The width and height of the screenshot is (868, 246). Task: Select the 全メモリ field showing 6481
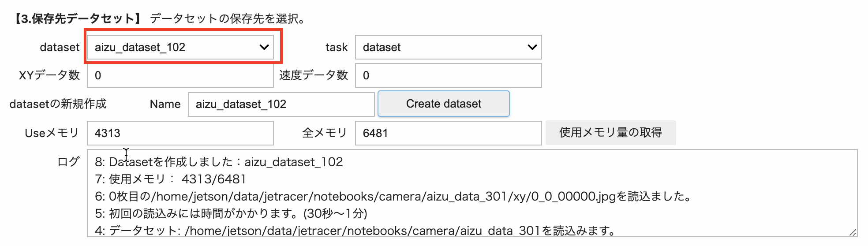click(x=448, y=133)
